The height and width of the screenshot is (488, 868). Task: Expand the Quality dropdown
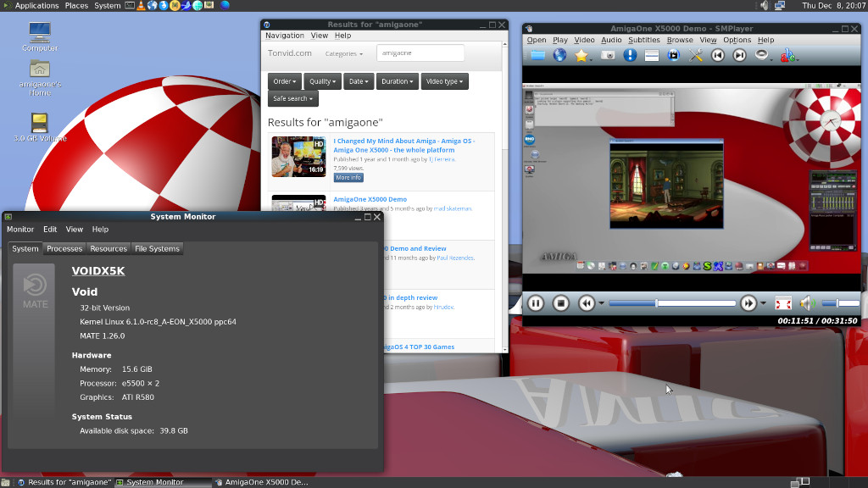322,81
